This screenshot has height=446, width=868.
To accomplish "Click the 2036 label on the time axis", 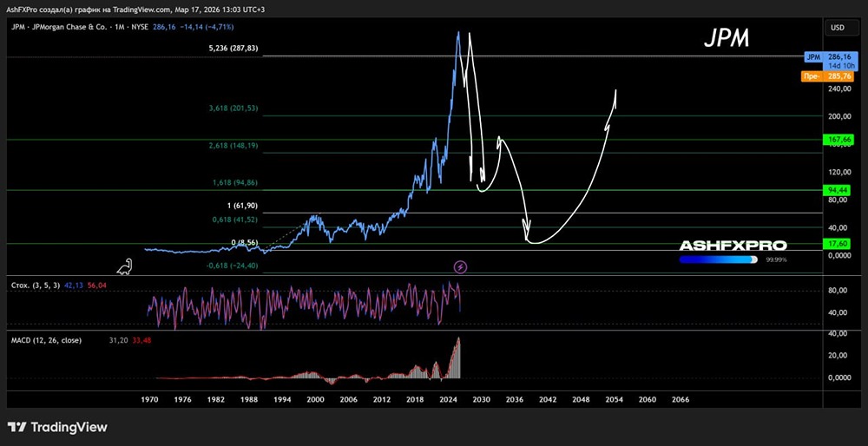I will tap(514, 399).
